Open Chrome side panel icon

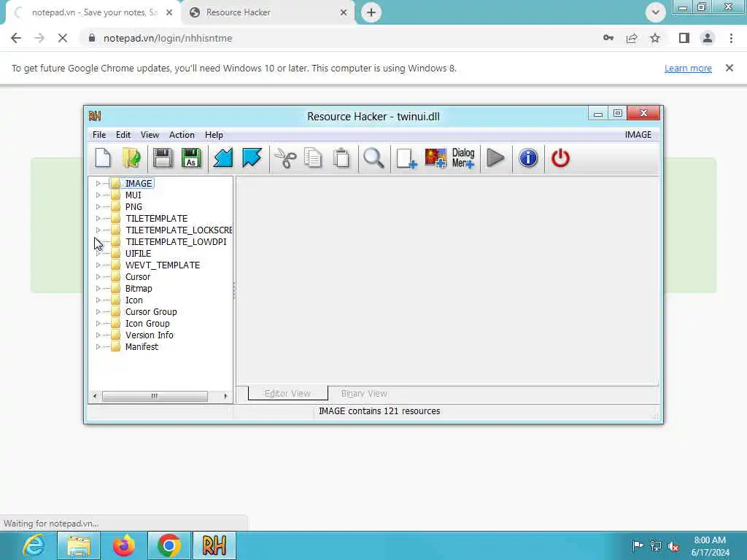pyautogui.click(x=684, y=38)
